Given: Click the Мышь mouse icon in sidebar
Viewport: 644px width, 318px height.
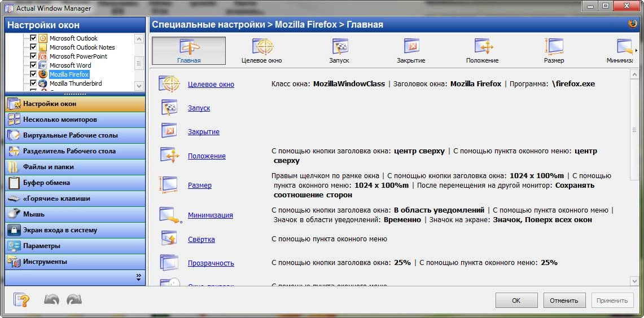Looking at the screenshot, I should point(14,214).
